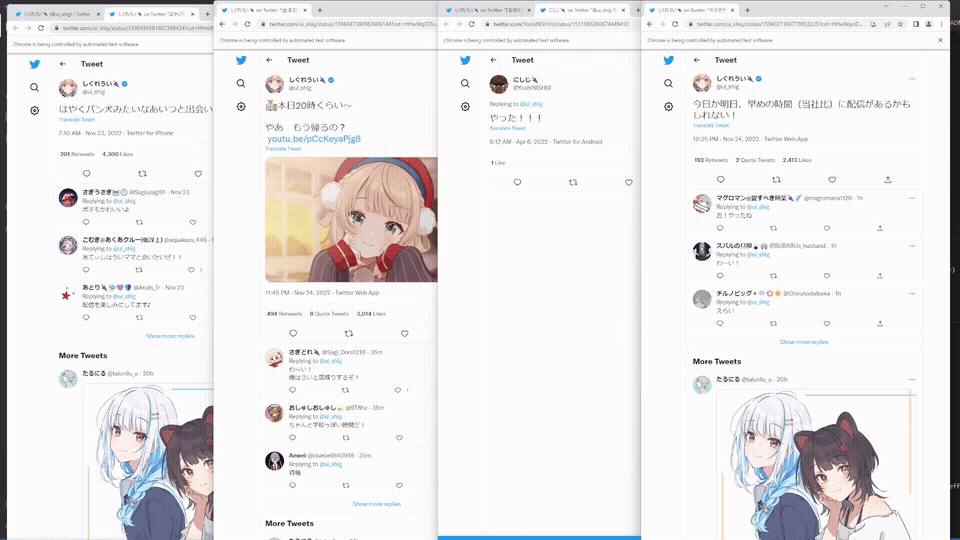This screenshot has height=540, width=960.
Task: Share the main tweet in fourth window
Action: click(x=888, y=180)
